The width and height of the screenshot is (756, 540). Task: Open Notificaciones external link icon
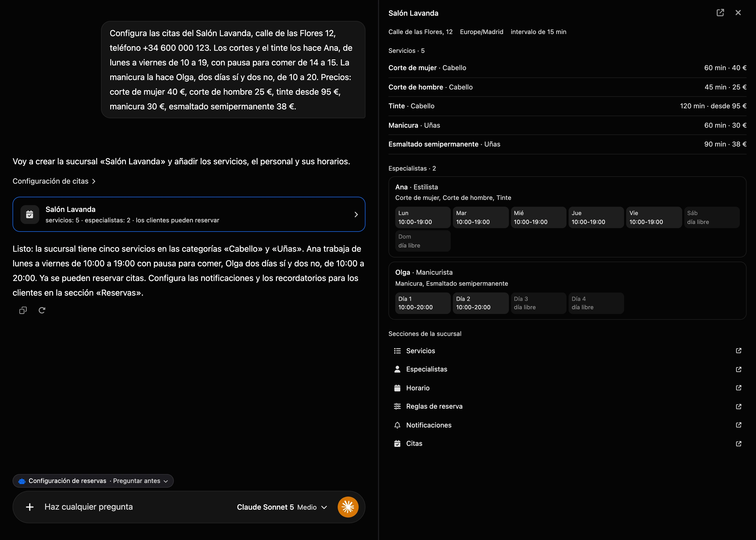coord(738,425)
